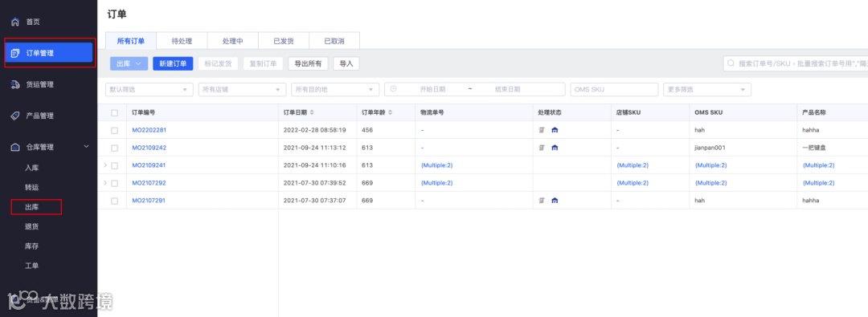
Task: Open 退货 under warehouse management
Action: coord(31,227)
